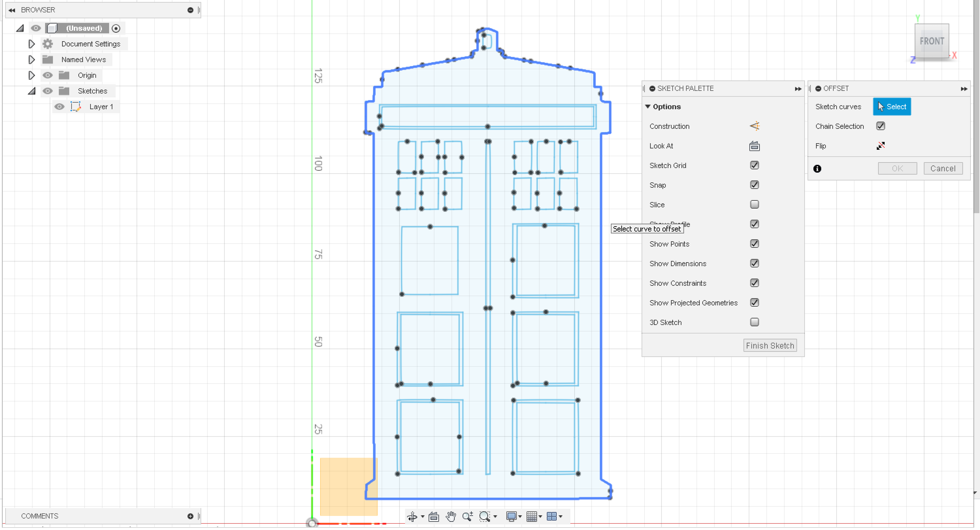This screenshot has height=530, width=980.
Task: Open the Display Settings icon
Action: click(512, 517)
